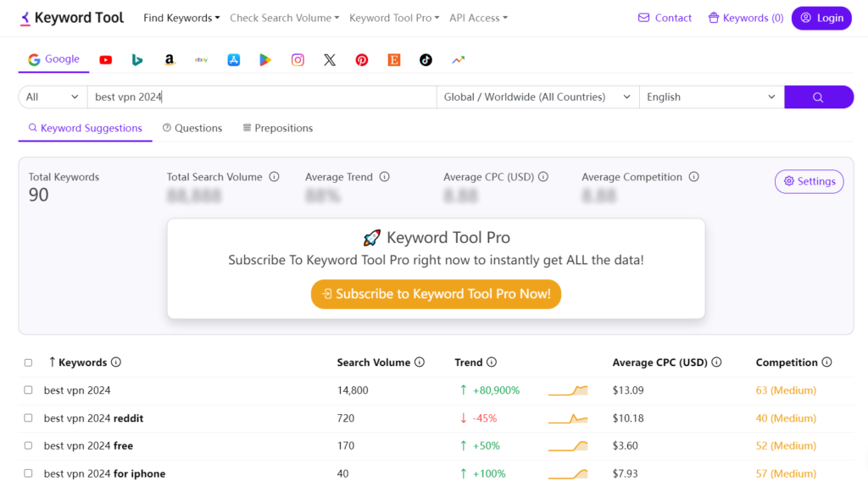Screen dimensions: 868x481
Task: Click the Total Keywords count 90
Action: point(39,195)
